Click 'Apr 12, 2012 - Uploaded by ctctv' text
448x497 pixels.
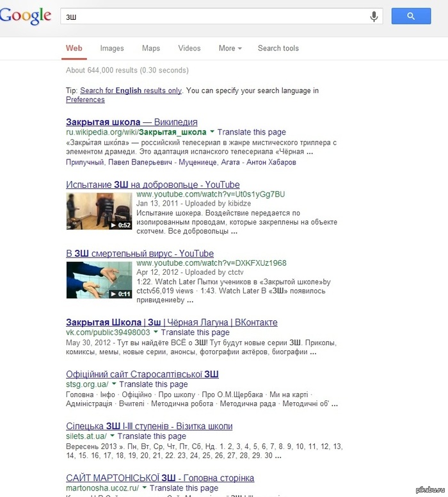(x=190, y=272)
